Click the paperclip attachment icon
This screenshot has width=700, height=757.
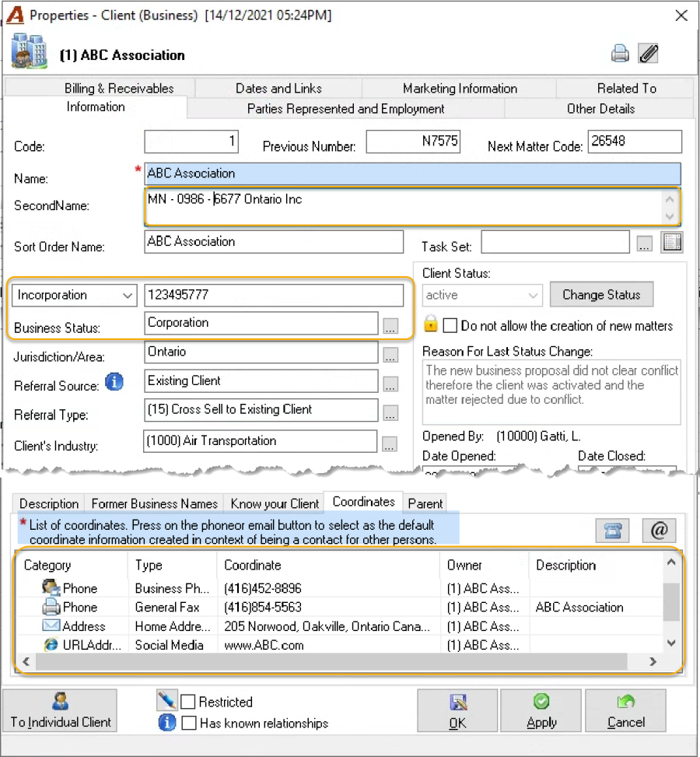pos(649,54)
